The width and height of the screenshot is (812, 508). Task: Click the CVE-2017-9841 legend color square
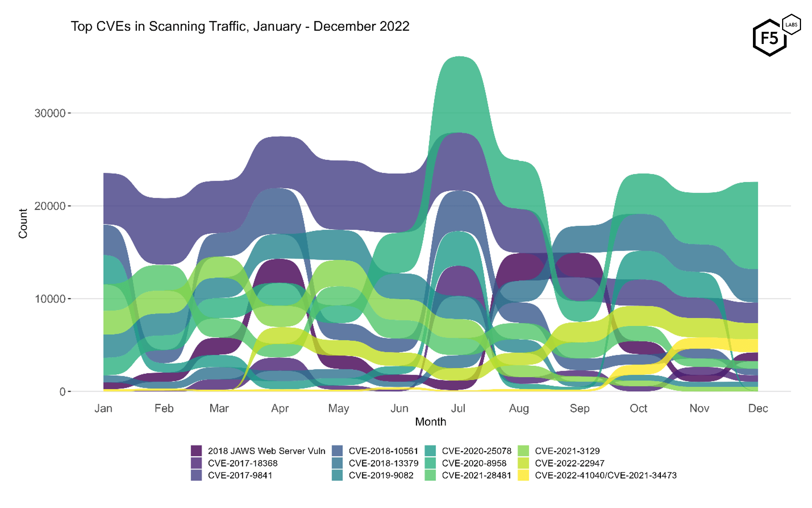196,475
